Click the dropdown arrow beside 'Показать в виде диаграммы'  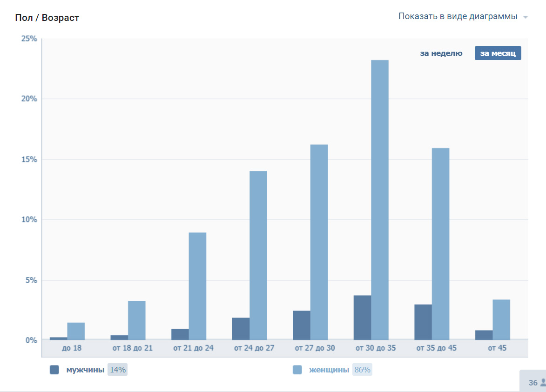pyautogui.click(x=526, y=17)
